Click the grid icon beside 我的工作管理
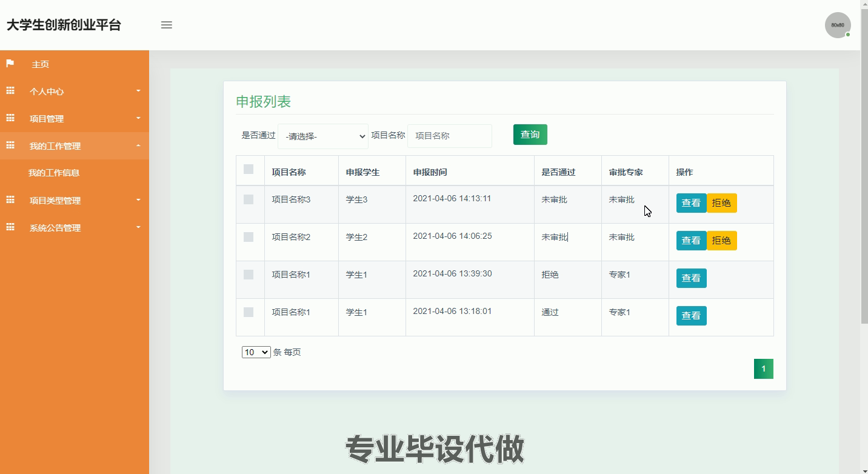The height and width of the screenshot is (474, 868). coord(10,145)
